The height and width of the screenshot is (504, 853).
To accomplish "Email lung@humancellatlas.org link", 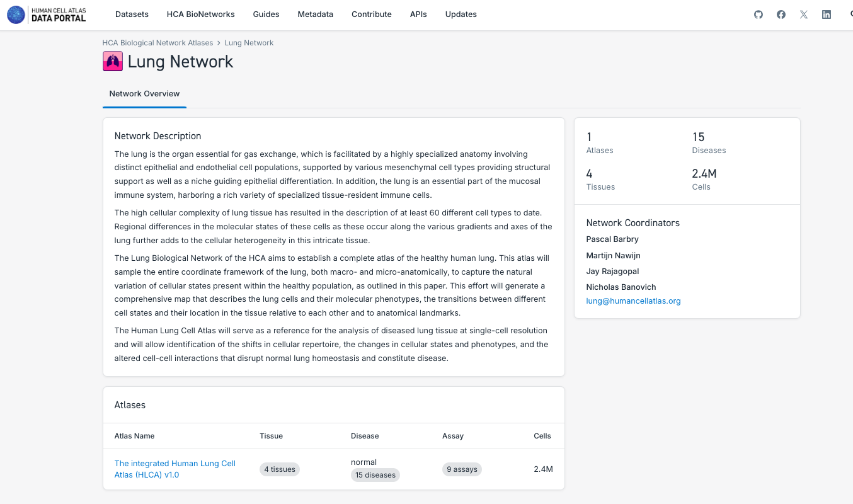I will click(633, 301).
